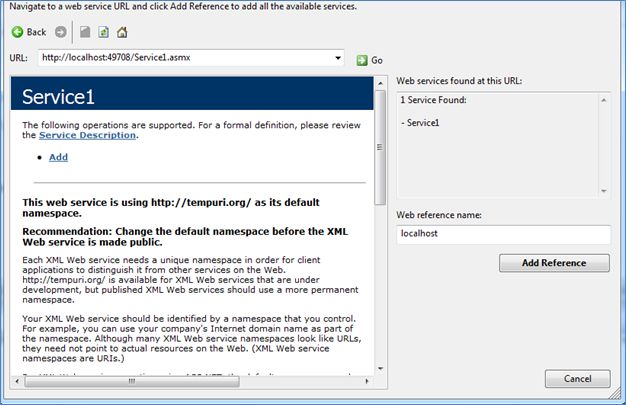Click the grey Forward navigation icon
This screenshot has height=405, width=626.
point(61,32)
